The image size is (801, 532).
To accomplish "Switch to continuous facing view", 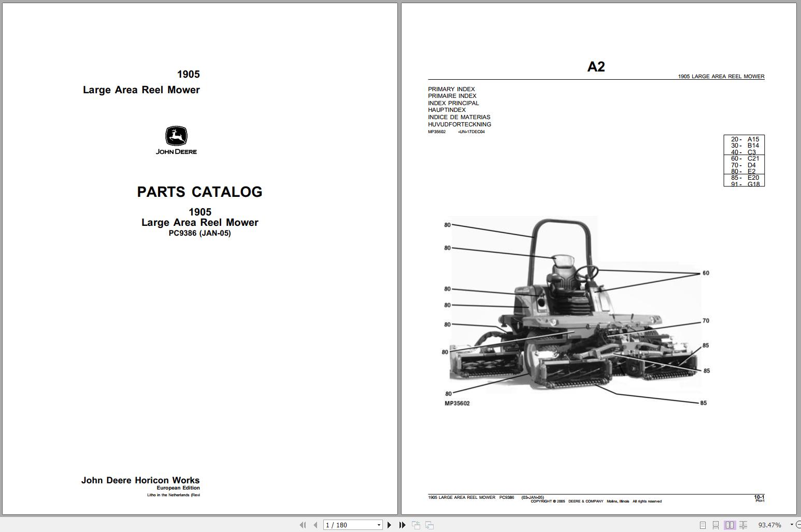I will (743, 525).
